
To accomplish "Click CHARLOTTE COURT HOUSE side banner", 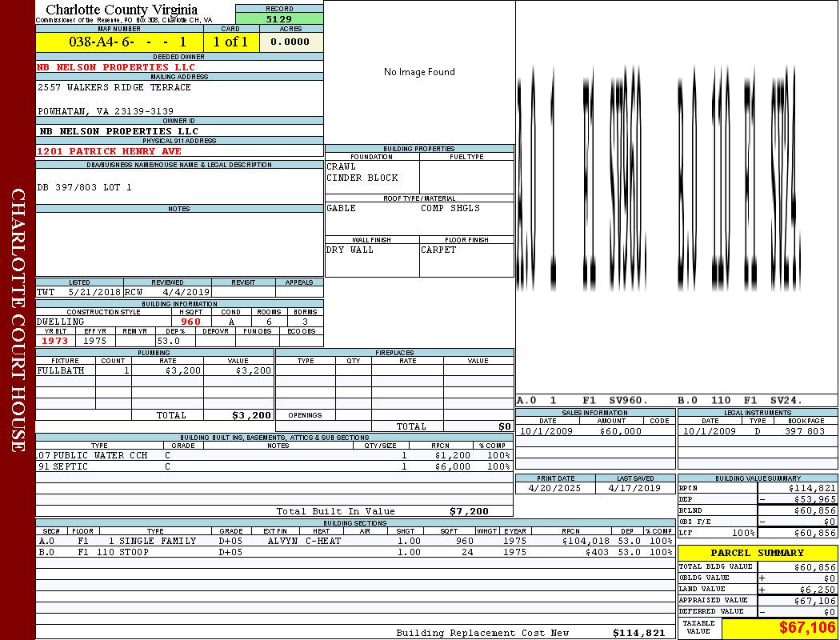I will 18,320.
